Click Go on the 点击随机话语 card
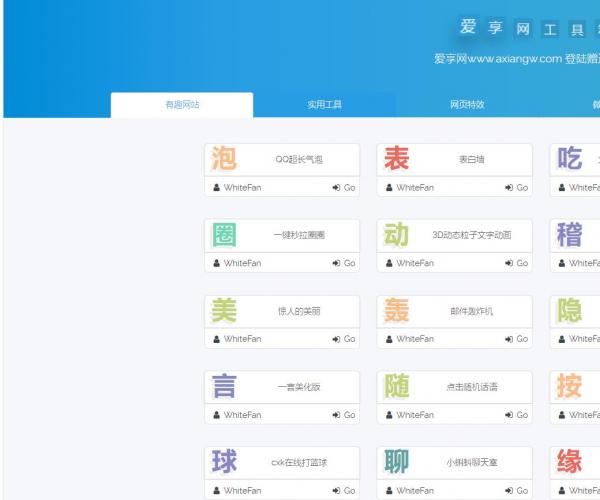The height and width of the screenshot is (500, 600). tap(517, 415)
